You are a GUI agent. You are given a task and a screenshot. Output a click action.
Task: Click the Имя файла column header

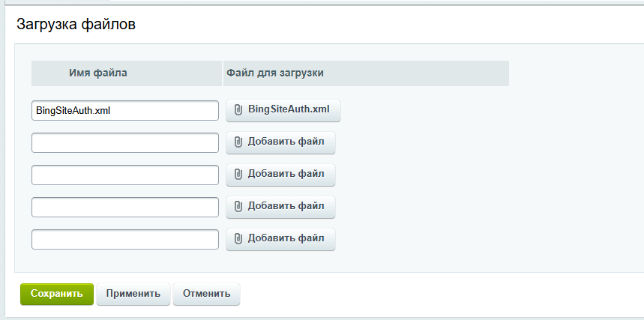click(97, 73)
